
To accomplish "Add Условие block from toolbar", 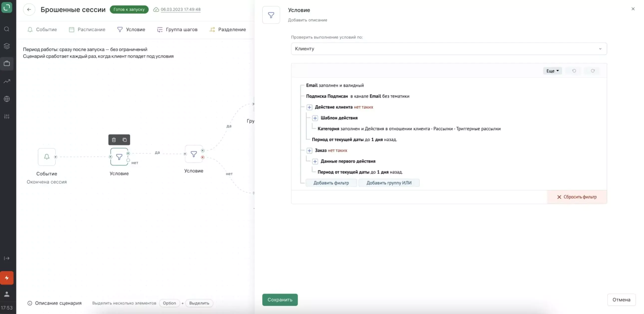I will [131, 29].
